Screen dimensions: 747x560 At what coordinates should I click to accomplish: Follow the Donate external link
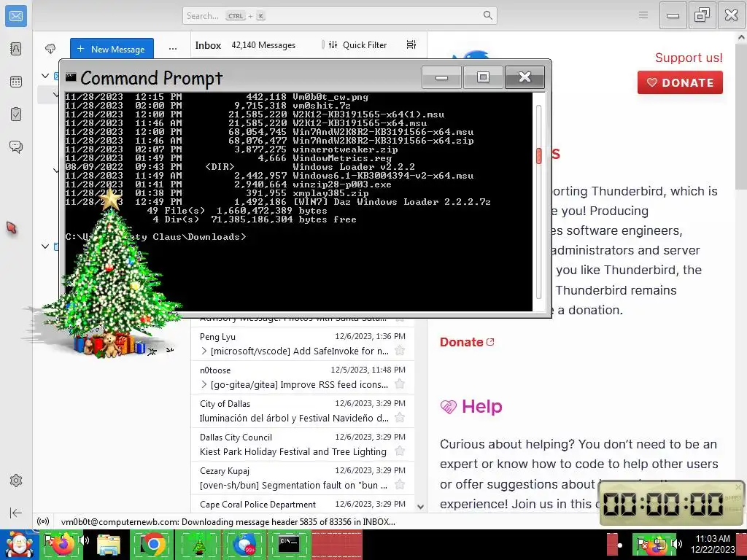click(467, 342)
